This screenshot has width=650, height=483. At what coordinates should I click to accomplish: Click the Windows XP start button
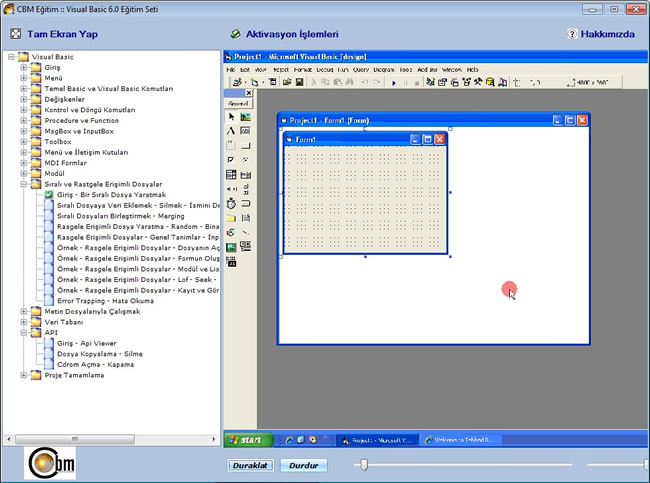pyautogui.click(x=245, y=440)
